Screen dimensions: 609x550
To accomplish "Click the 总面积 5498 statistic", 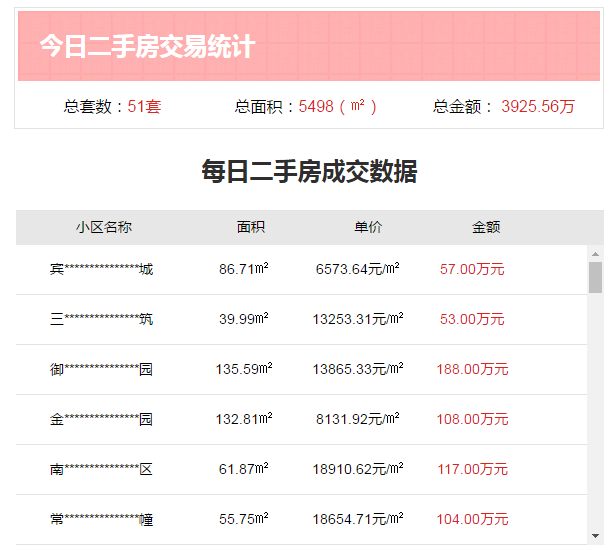I will point(305,106).
